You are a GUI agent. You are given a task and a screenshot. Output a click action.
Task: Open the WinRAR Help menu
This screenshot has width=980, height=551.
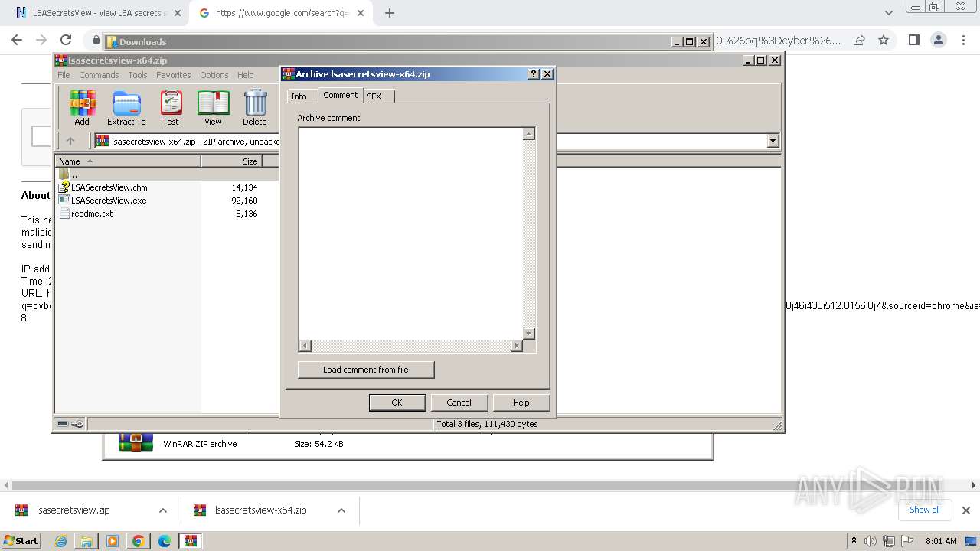(245, 75)
